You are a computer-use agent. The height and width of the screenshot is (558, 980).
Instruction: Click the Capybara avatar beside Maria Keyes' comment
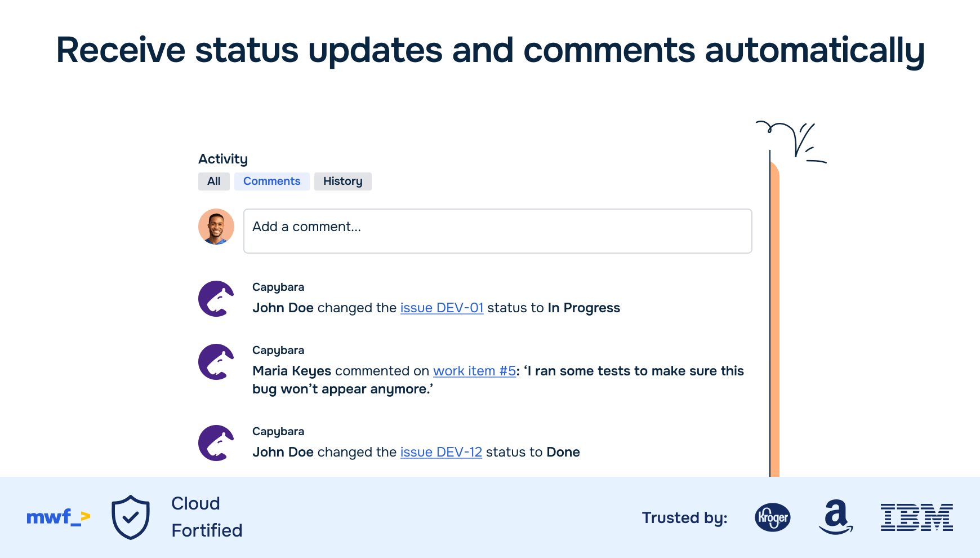(x=216, y=362)
